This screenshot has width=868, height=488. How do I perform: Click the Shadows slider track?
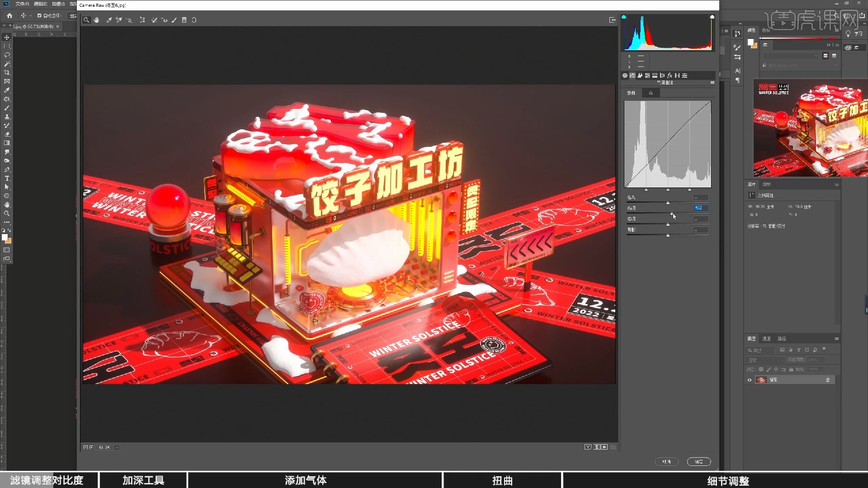coord(668,235)
